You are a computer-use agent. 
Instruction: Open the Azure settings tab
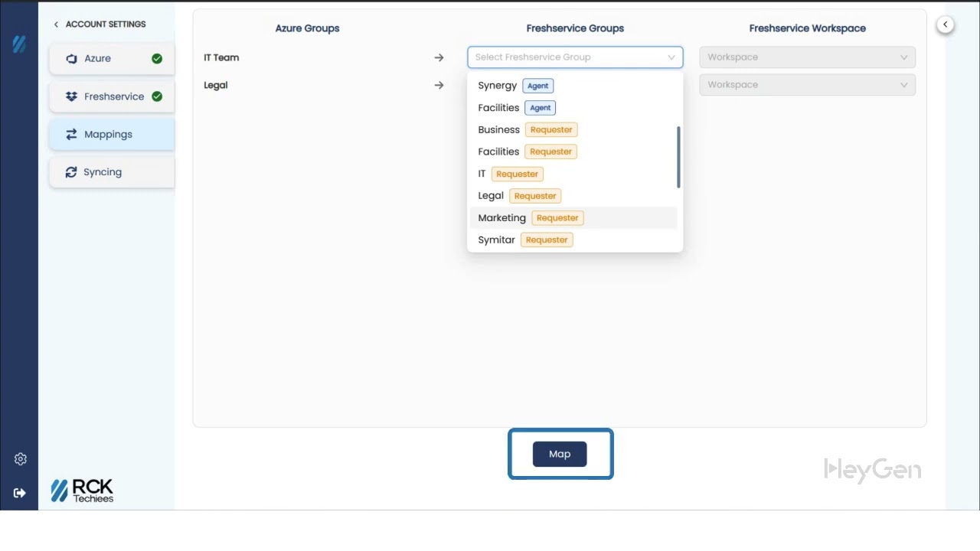(x=112, y=58)
